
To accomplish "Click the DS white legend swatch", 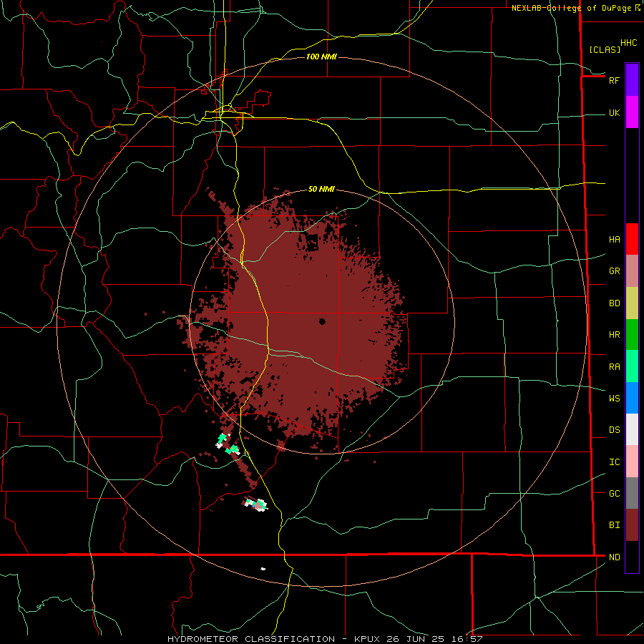I will [x=632, y=429].
